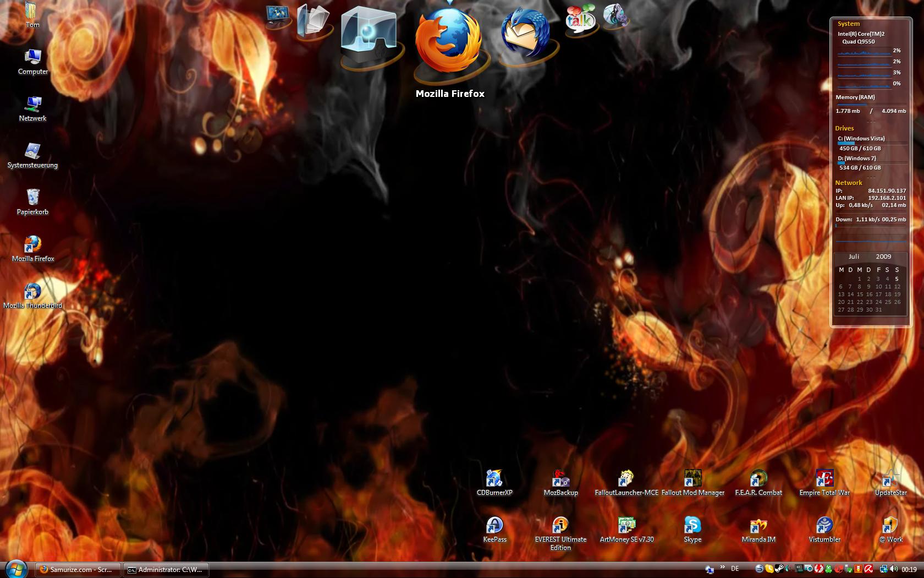
Task: Click the Intel Core 2 Quad Q9550 text
Action: tap(861, 38)
